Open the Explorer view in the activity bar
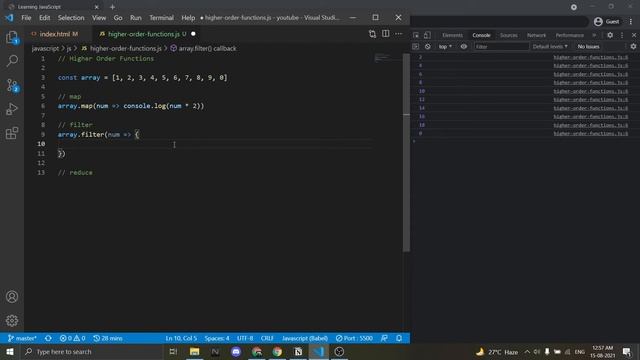Image resolution: width=640 pixels, height=360 pixels. 12,37
